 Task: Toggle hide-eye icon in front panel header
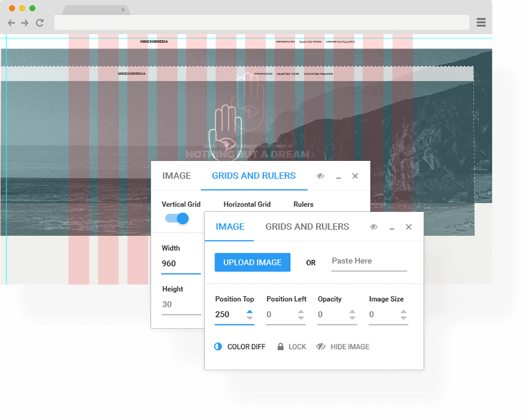[373, 227]
